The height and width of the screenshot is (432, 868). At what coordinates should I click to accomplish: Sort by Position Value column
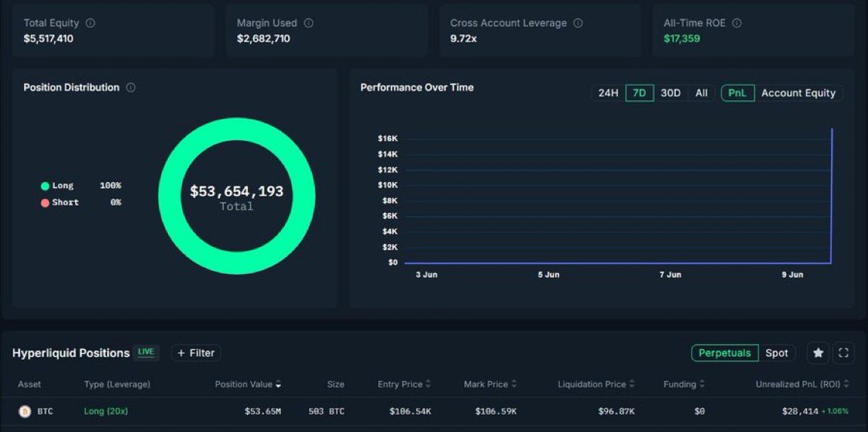pos(248,385)
